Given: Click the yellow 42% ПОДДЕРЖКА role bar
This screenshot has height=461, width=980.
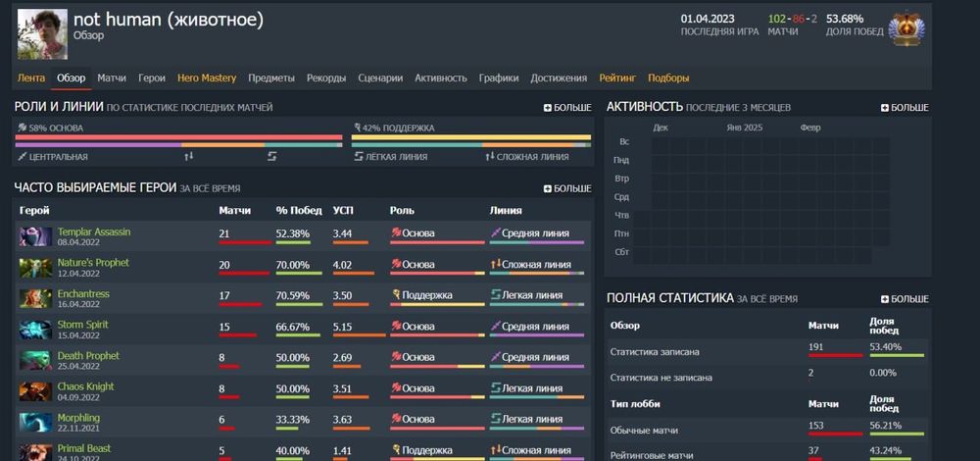Looking at the screenshot, I should tap(471, 137).
